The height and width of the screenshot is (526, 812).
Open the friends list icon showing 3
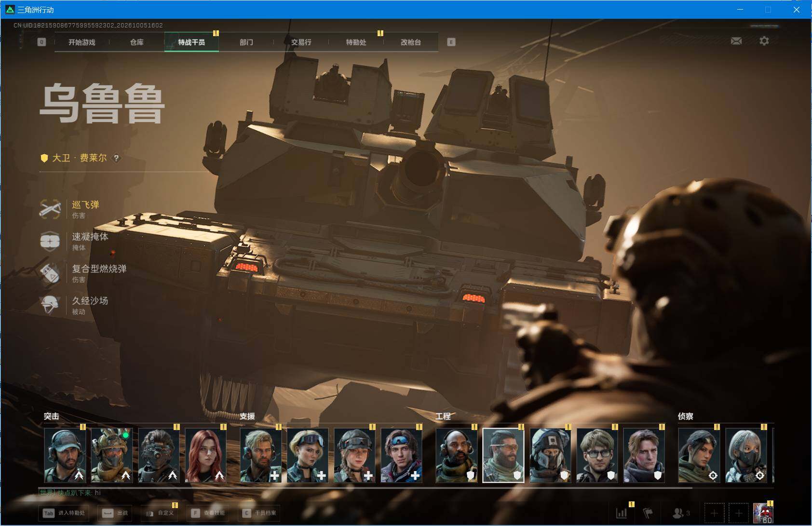(x=681, y=513)
